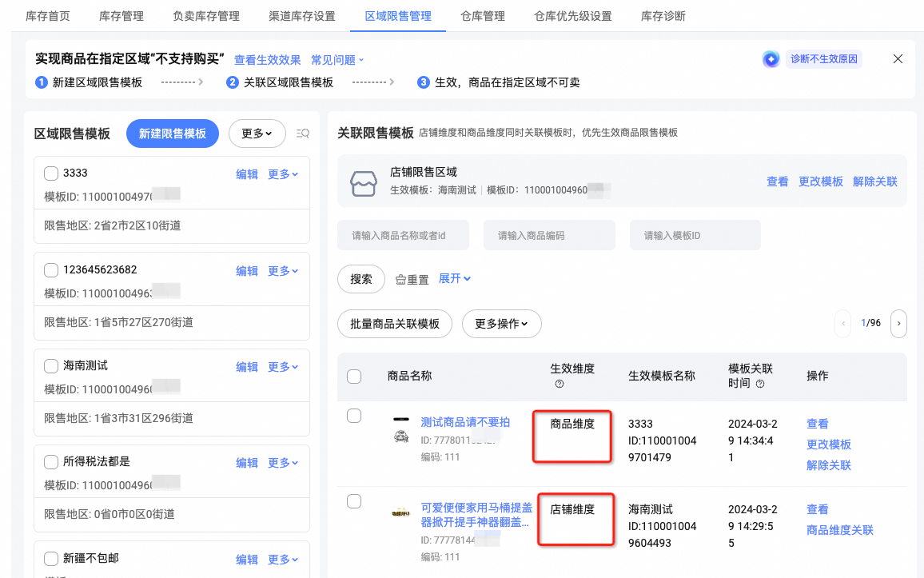The image size is (924, 578).
Task: Click help icon under 生效维度 header
Action: click(x=560, y=385)
